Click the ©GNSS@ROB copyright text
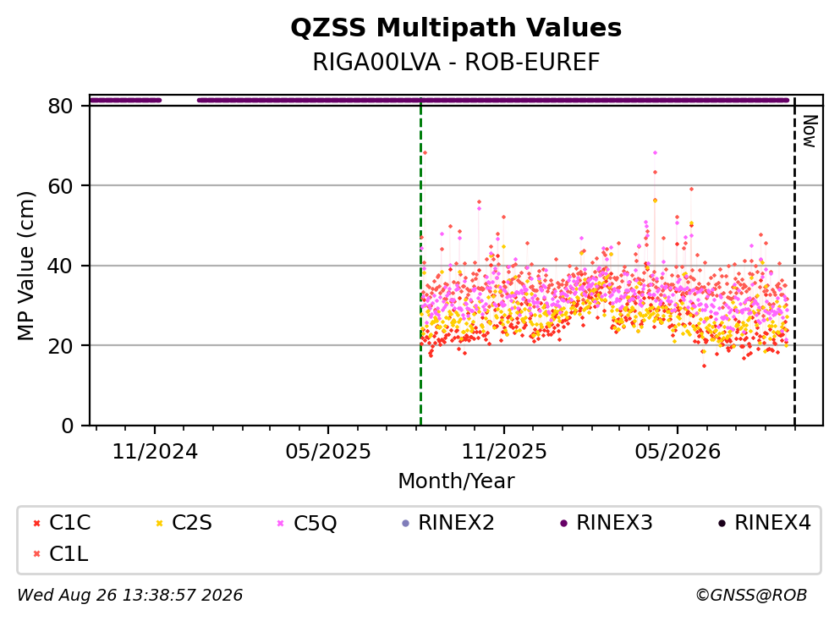 [751, 596]
